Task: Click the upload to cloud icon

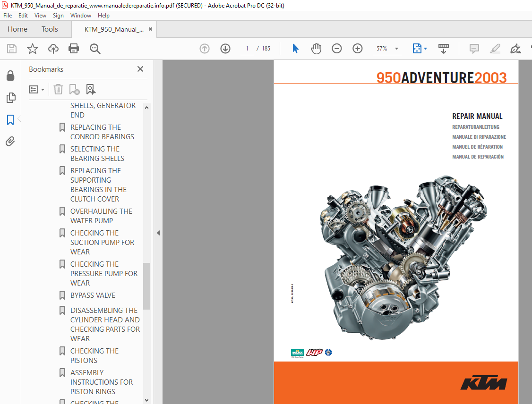Action: pyautogui.click(x=53, y=49)
